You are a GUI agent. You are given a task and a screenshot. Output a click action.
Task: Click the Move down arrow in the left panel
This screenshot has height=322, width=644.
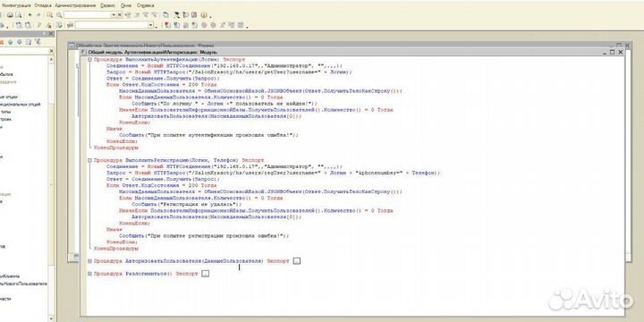tap(20, 42)
